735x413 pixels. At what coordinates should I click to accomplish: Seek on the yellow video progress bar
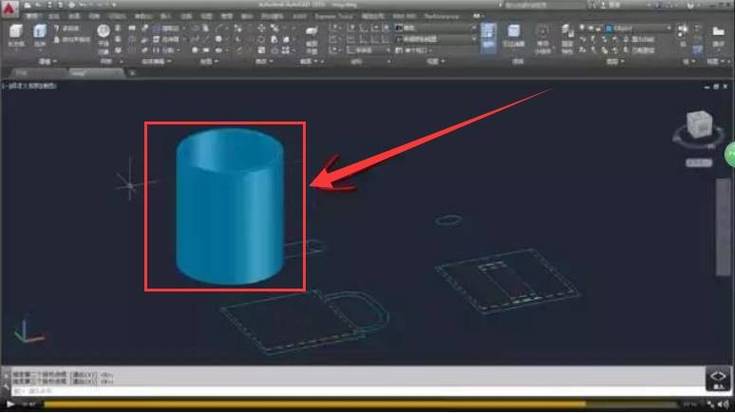pyautogui.click(x=361, y=404)
